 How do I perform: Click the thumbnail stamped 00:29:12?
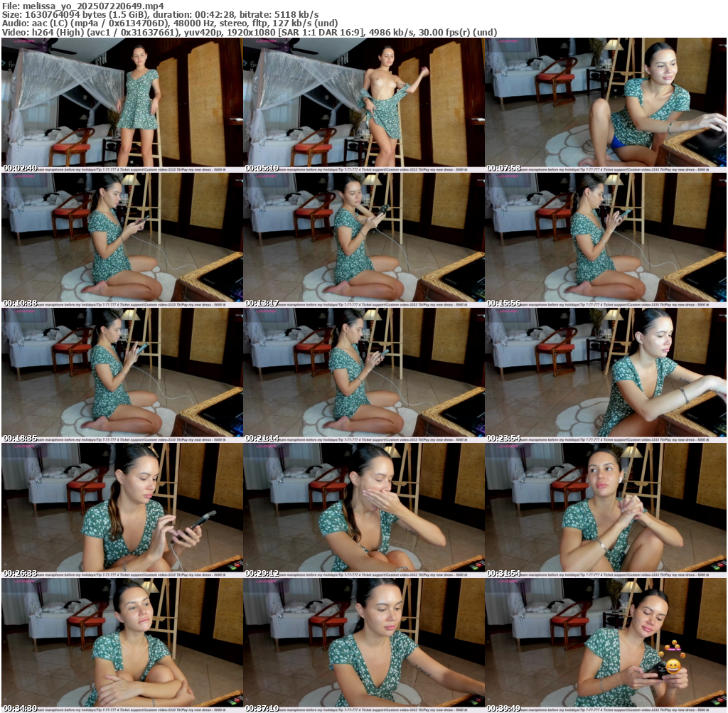[363, 510]
